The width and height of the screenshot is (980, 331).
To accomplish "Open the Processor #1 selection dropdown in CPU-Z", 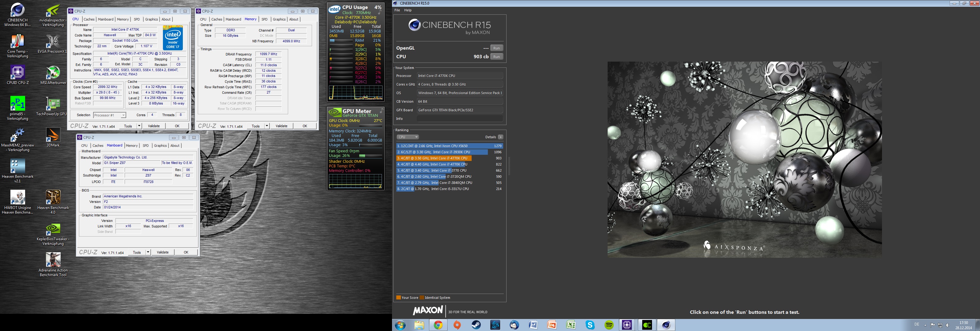I will (110, 115).
